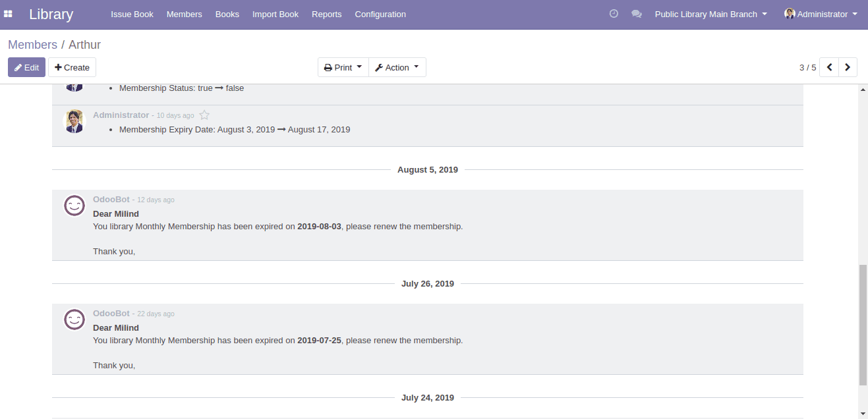Click the '10 days ago' timestamp
868x419 pixels.
175,115
